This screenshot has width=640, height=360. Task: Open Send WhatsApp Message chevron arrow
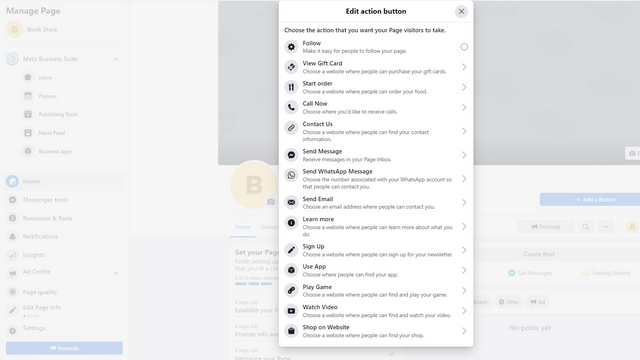point(464,179)
